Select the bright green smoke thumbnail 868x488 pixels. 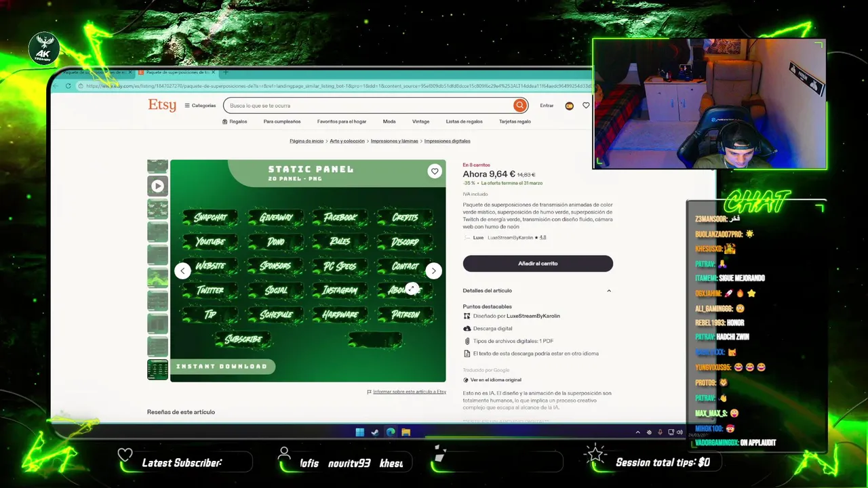point(157,278)
